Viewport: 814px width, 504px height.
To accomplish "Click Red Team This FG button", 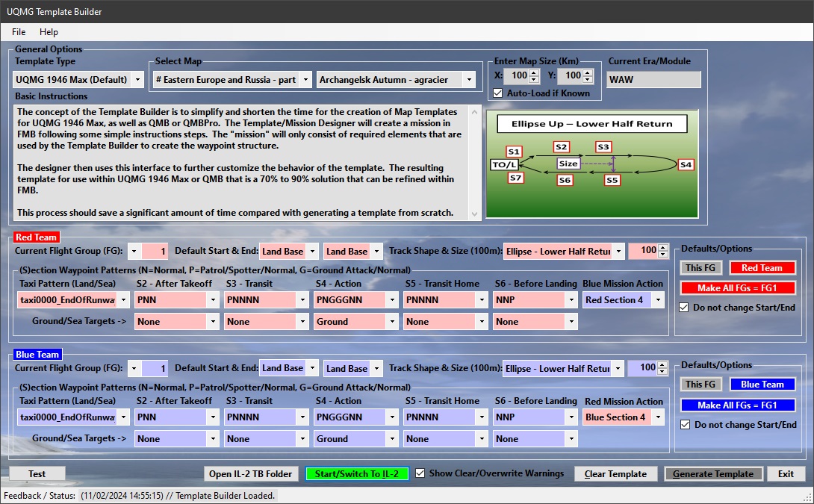I will pyautogui.click(x=700, y=268).
